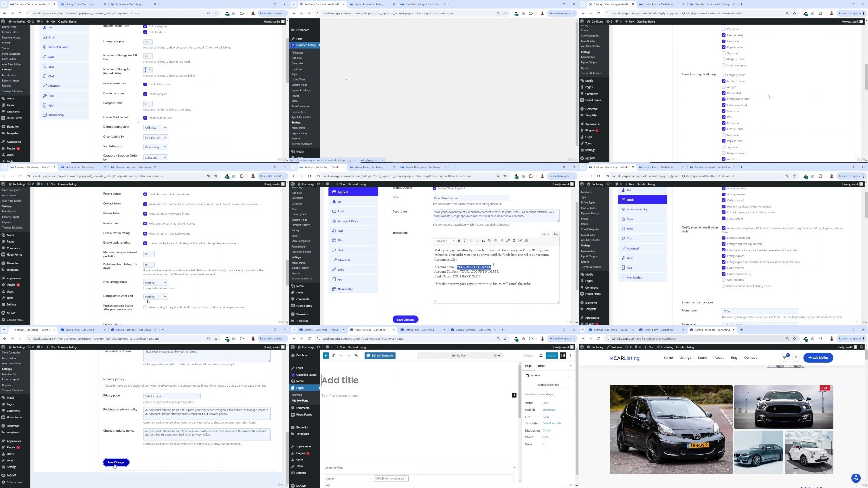Click the Add Listing button on the CARListing site

coord(818,358)
